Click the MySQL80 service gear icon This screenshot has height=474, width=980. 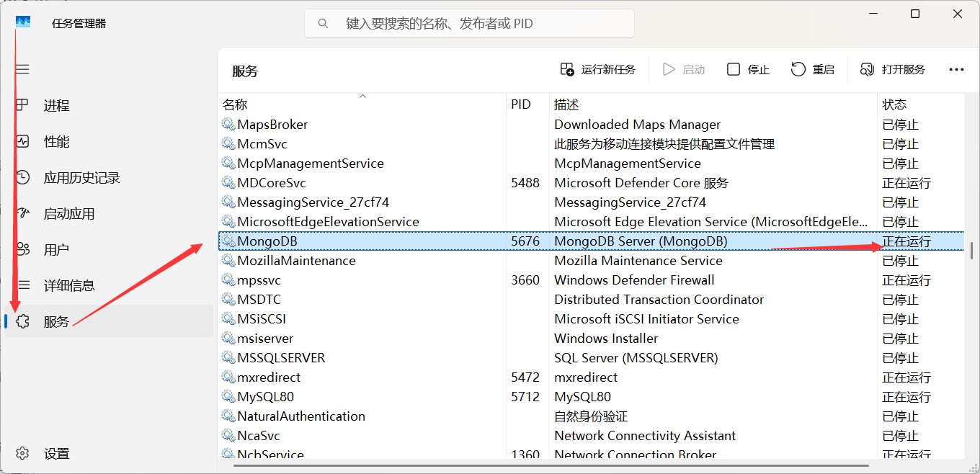pos(228,397)
